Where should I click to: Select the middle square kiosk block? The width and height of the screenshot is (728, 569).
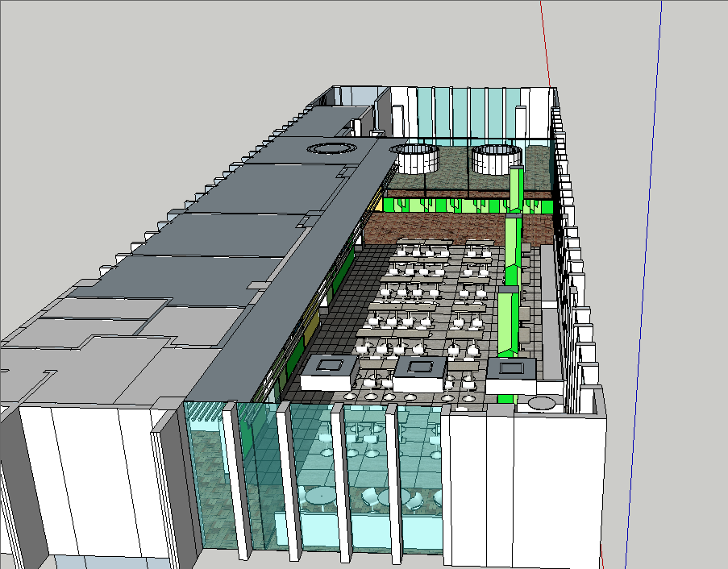[420, 374]
